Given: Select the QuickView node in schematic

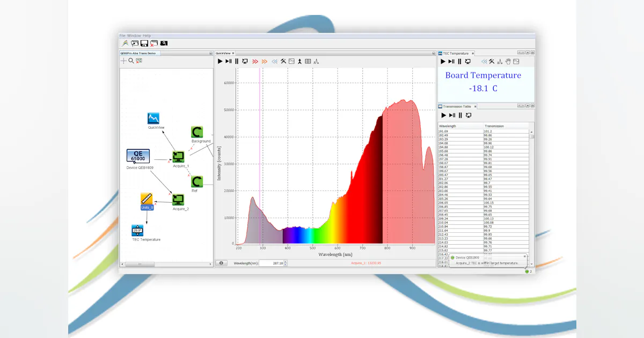Looking at the screenshot, I should pos(154,119).
